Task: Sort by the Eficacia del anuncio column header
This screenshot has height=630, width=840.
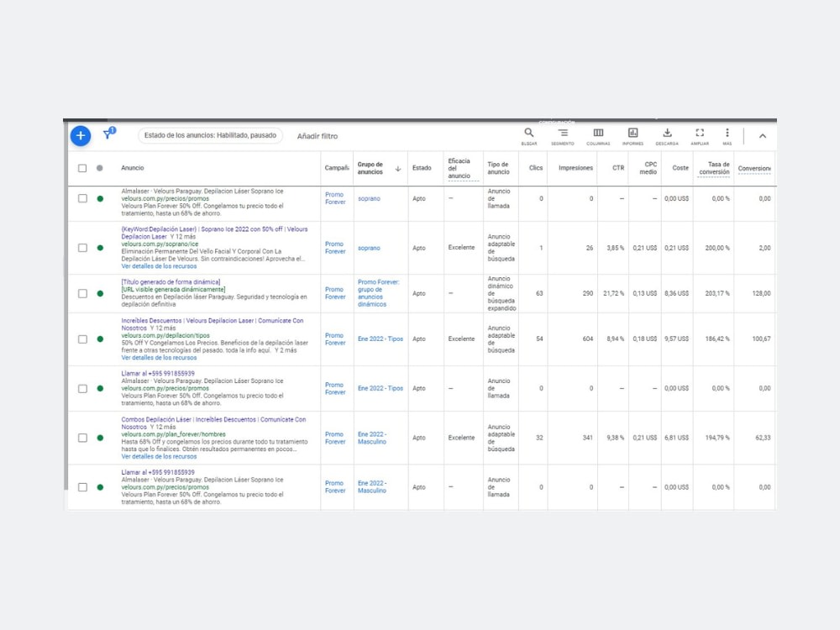Action: point(459,168)
